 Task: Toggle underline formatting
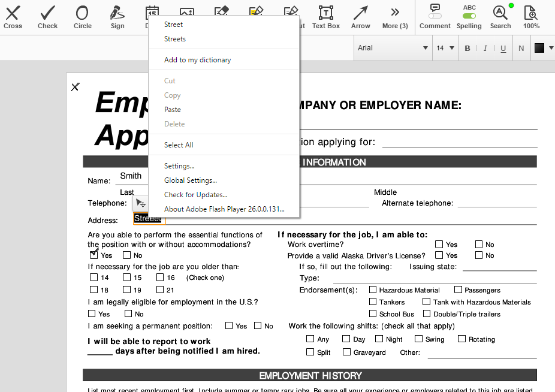[503, 48]
